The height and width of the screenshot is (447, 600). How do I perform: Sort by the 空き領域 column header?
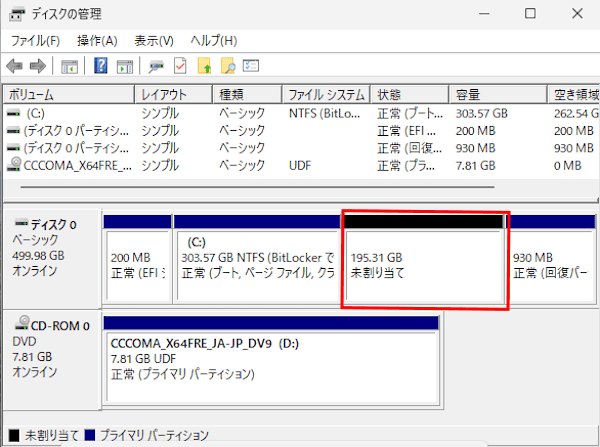574,95
